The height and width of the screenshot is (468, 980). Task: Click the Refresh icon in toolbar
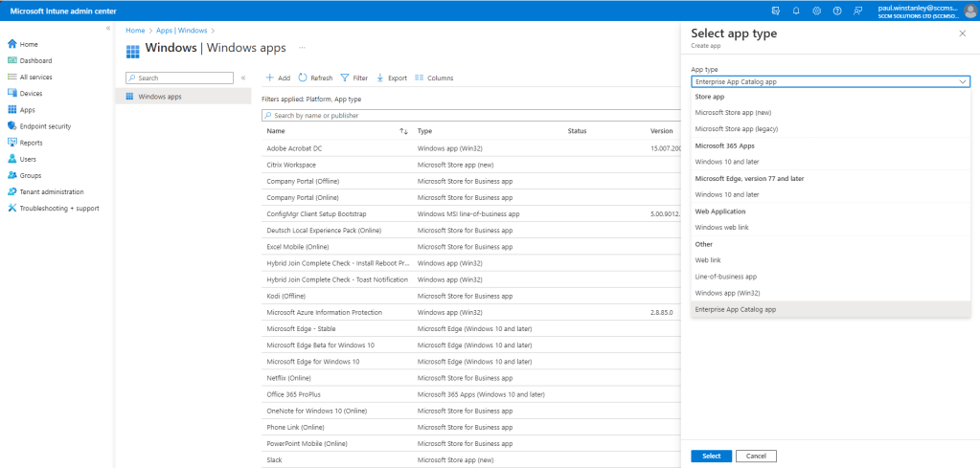pos(303,78)
